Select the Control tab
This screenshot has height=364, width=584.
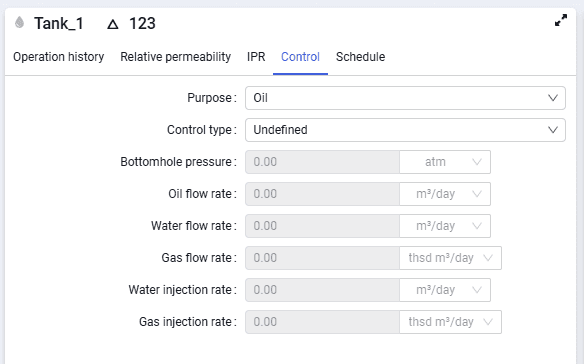(x=300, y=57)
